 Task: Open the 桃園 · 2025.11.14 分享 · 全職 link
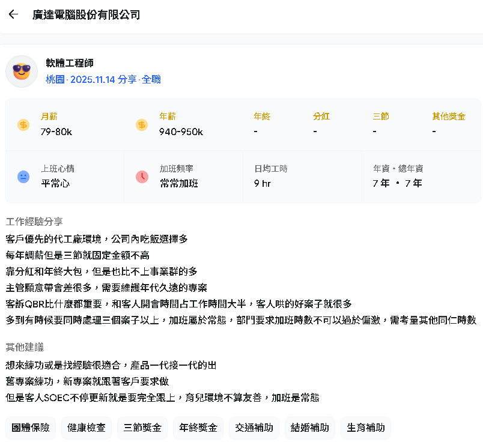click(103, 79)
